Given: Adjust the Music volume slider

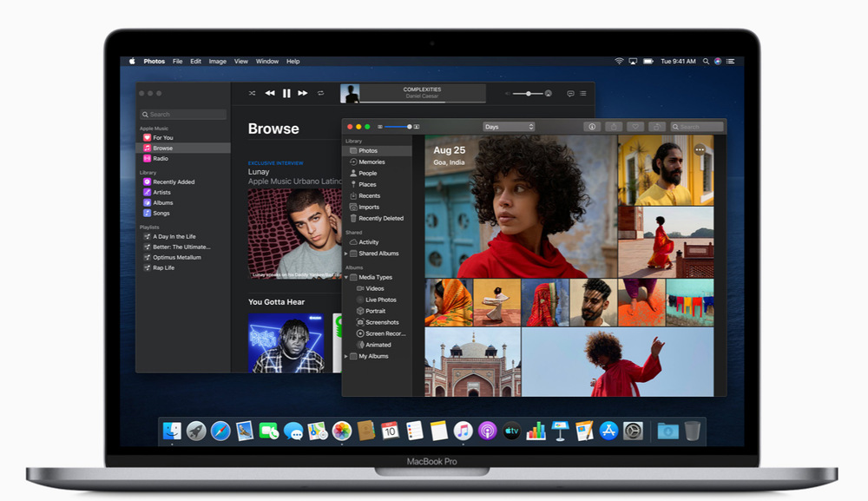Looking at the screenshot, I should 528,94.
